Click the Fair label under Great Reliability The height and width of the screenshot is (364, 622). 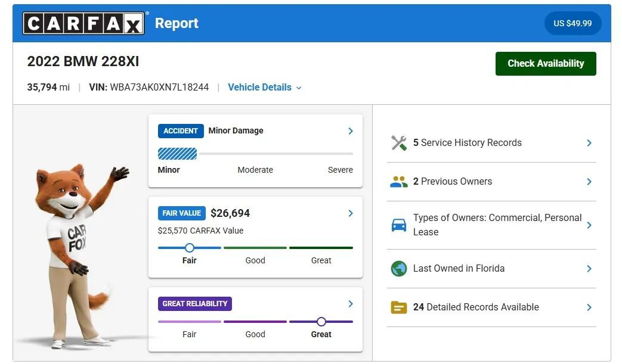[189, 334]
